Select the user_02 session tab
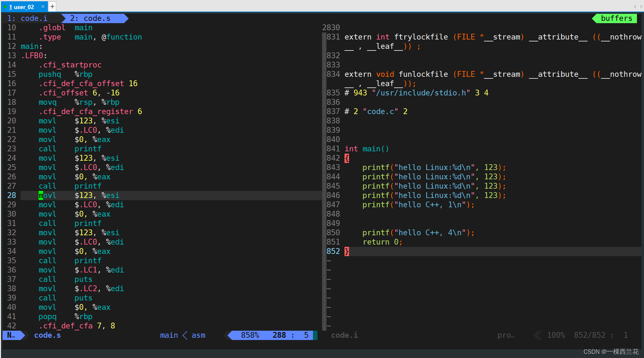 [x=22, y=7]
